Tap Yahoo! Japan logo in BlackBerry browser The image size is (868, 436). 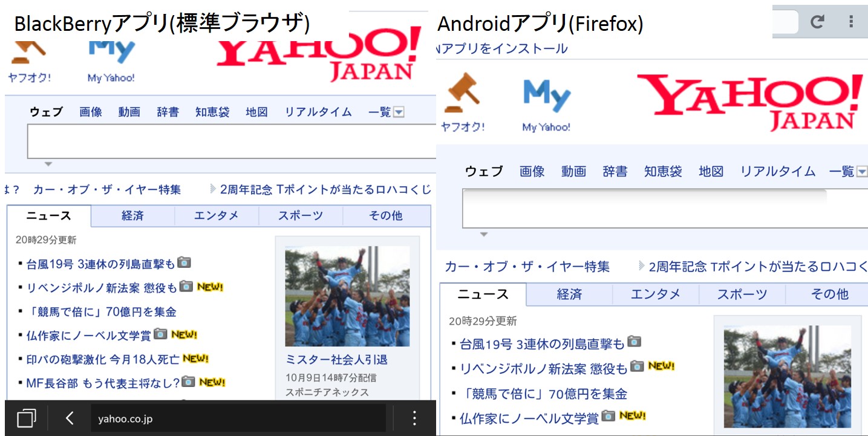pyautogui.click(x=319, y=54)
